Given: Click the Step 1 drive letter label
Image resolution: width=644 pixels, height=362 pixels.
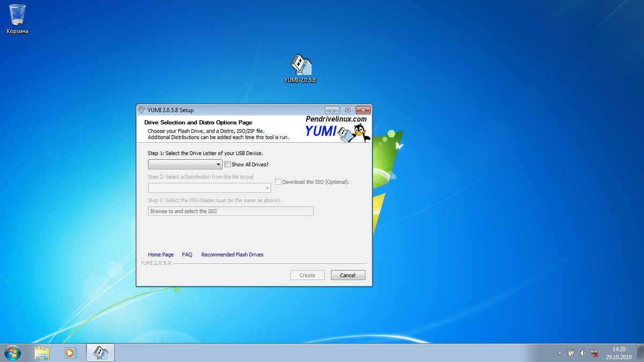Looking at the screenshot, I should 206,153.
